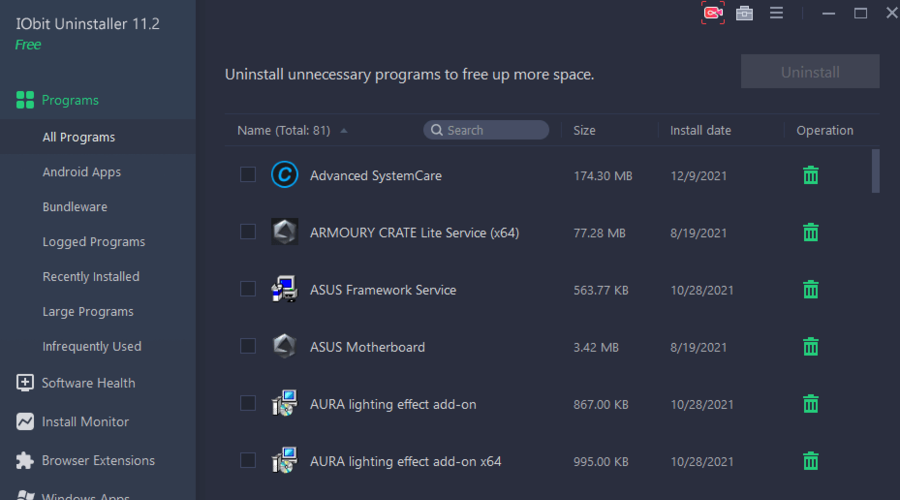
Task: Click trash icon for AURA lighting effect add-on x64
Action: click(811, 461)
